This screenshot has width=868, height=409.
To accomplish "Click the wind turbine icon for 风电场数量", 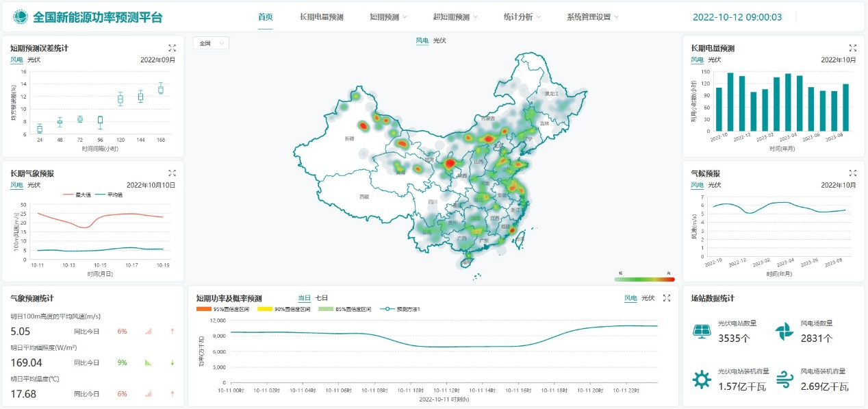I will point(784,331).
